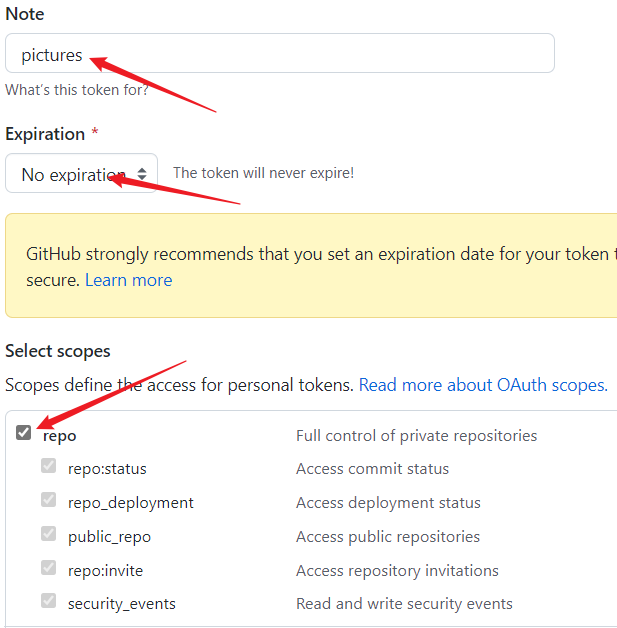Toggle the repo:invite checkbox
Screen dimensions: 617x628
click(x=48, y=568)
